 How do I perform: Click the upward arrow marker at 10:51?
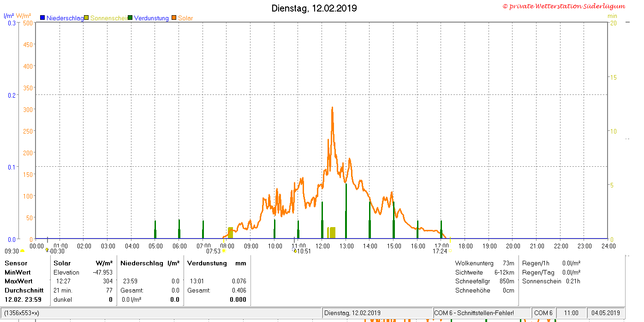(x=294, y=251)
